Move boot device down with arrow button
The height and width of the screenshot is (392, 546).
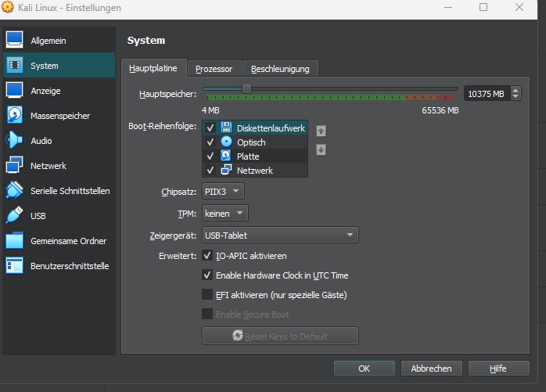tap(321, 149)
